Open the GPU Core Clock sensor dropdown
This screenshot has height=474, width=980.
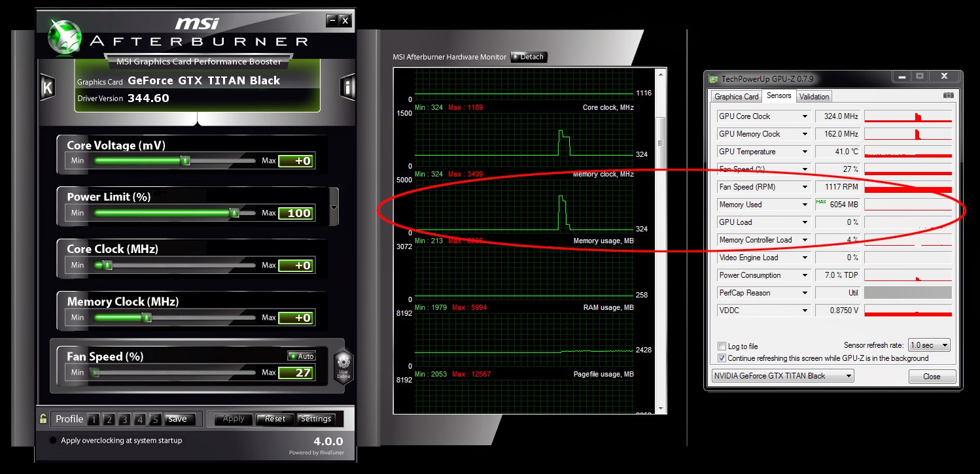click(x=805, y=116)
